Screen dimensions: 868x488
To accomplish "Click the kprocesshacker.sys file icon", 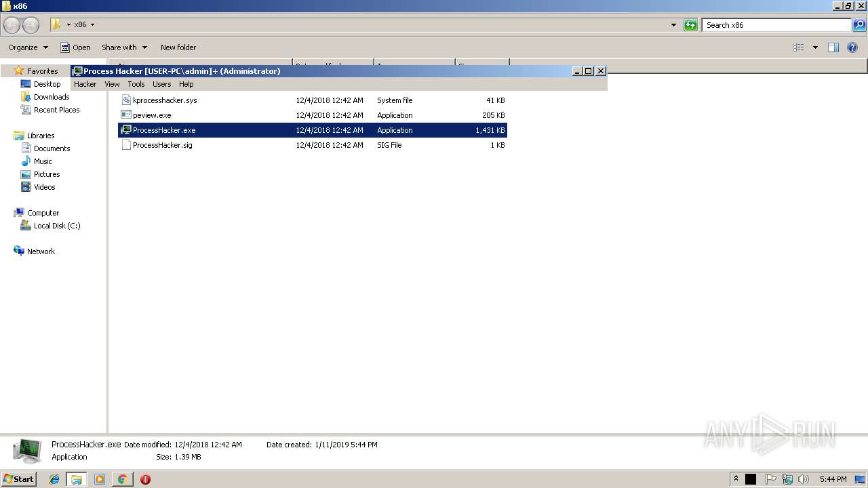I will pos(126,100).
